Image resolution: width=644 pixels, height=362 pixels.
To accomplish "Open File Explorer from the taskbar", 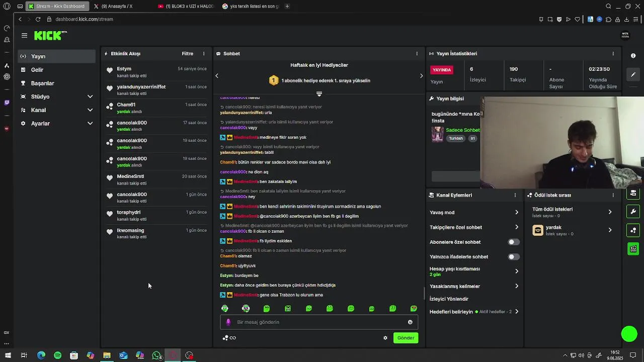I will pyautogui.click(x=107, y=355).
